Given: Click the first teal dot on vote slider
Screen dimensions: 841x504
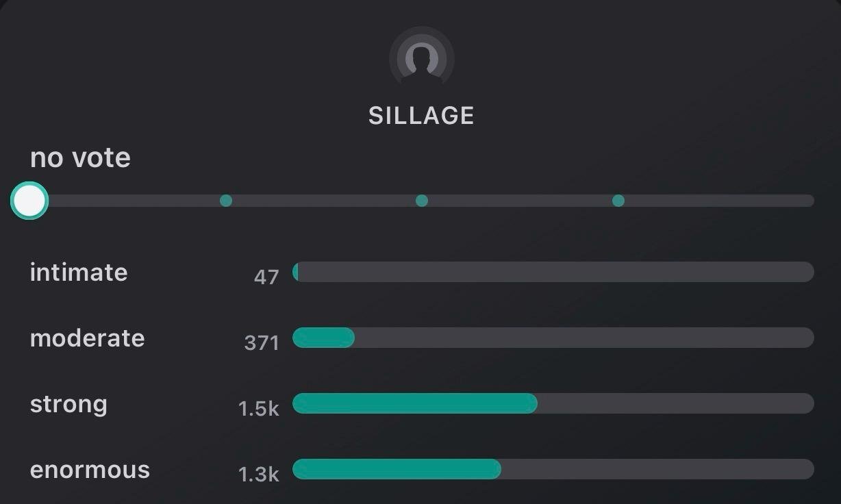Looking at the screenshot, I should pyautogui.click(x=225, y=201).
